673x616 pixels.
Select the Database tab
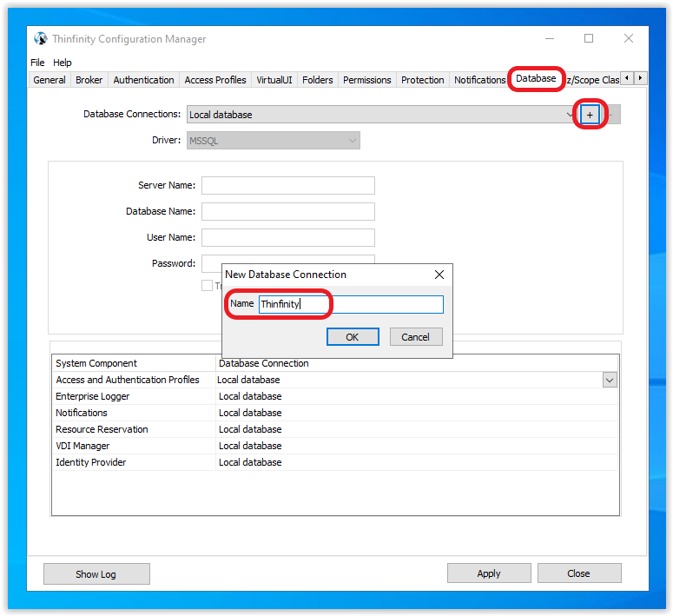(x=536, y=78)
